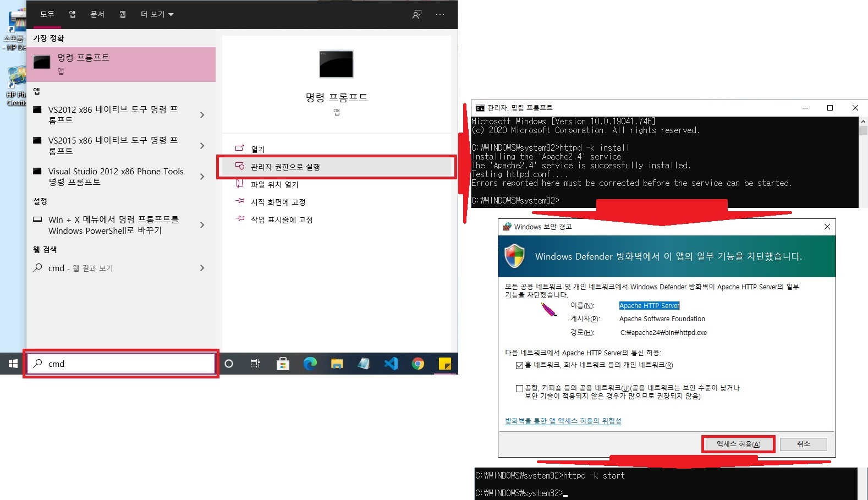This screenshot has height=500, width=868.
Task: Expand the VS2015 x86 result chevron
Action: [202, 146]
